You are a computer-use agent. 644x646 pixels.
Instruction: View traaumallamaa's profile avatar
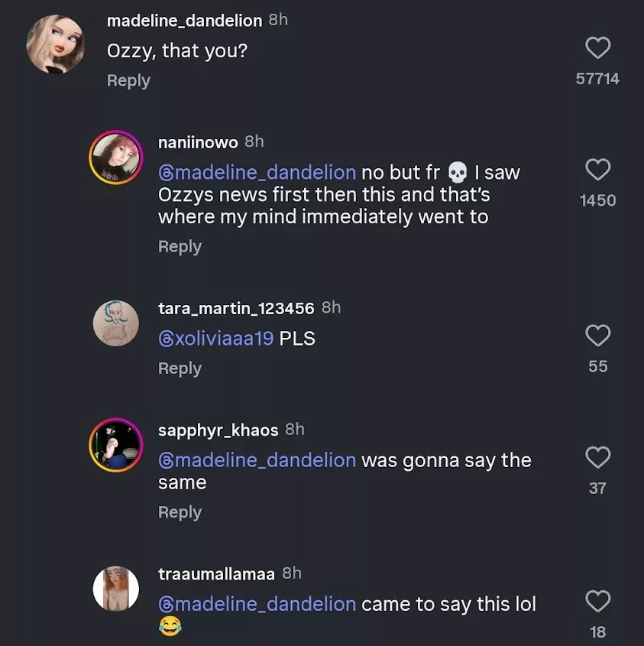coord(116,589)
